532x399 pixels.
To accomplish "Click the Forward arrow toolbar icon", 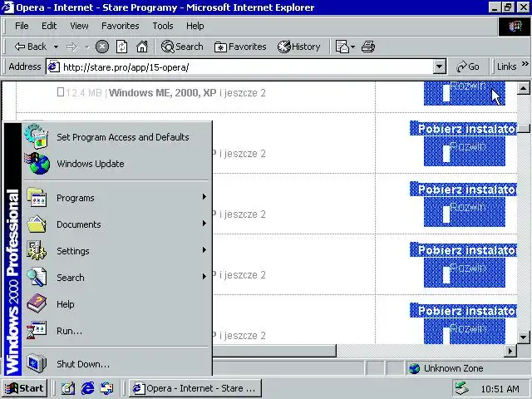I will coord(71,47).
